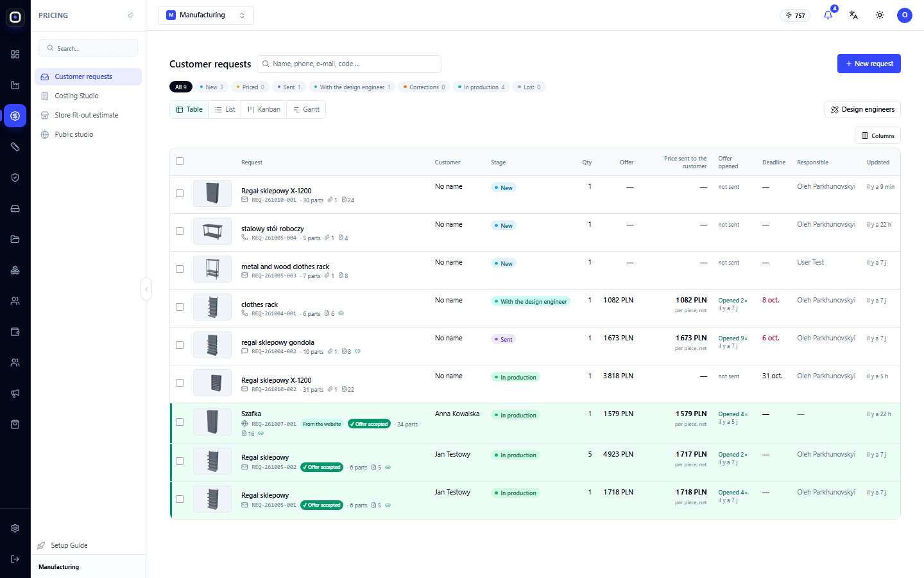Screen dimensions: 924x578
Task: Click the pin icon next to PRICING
Action: (x=131, y=15)
